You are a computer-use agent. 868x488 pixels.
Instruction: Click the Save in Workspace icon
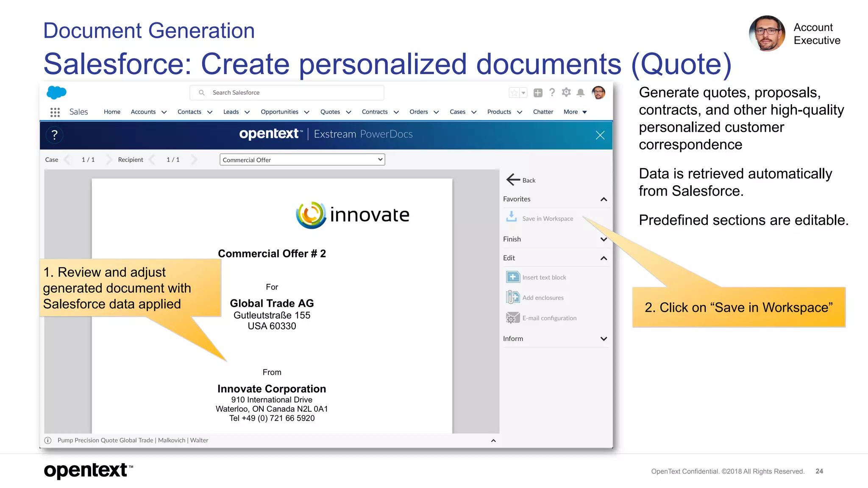(x=512, y=217)
